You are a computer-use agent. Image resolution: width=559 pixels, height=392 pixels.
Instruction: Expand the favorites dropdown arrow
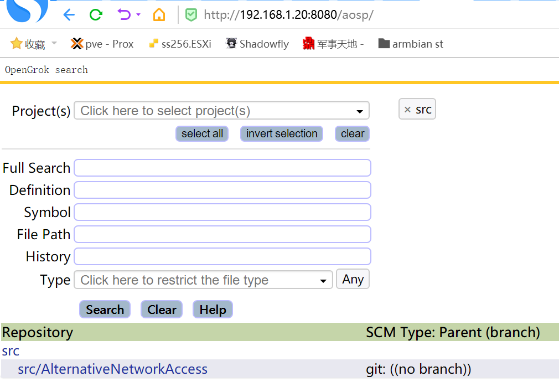pyautogui.click(x=54, y=43)
